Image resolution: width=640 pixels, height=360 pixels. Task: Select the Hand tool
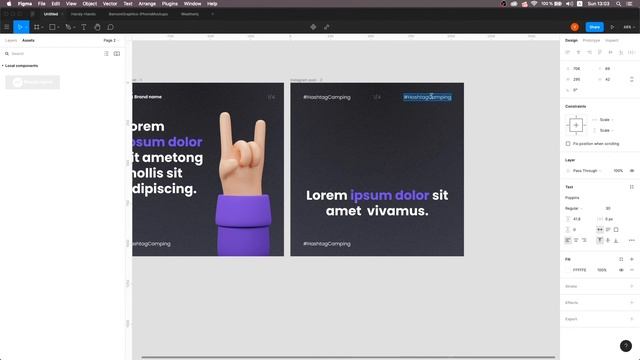coord(97,27)
